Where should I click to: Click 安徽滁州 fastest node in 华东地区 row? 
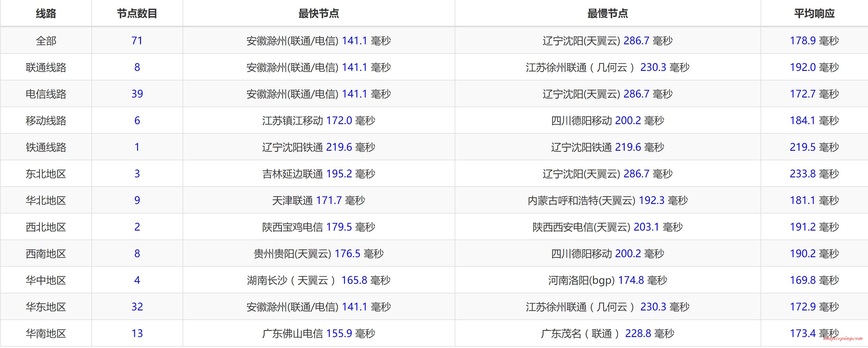click(x=319, y=307)
